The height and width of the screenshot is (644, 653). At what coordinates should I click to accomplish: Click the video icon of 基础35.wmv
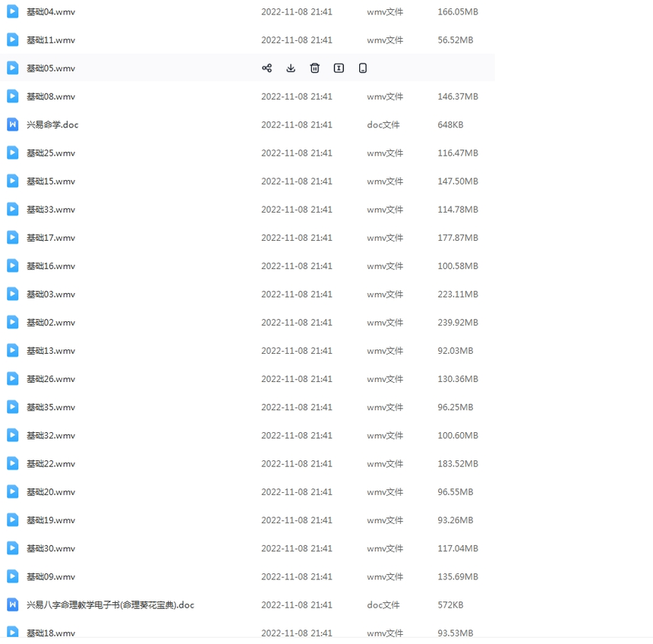[12, 407]
